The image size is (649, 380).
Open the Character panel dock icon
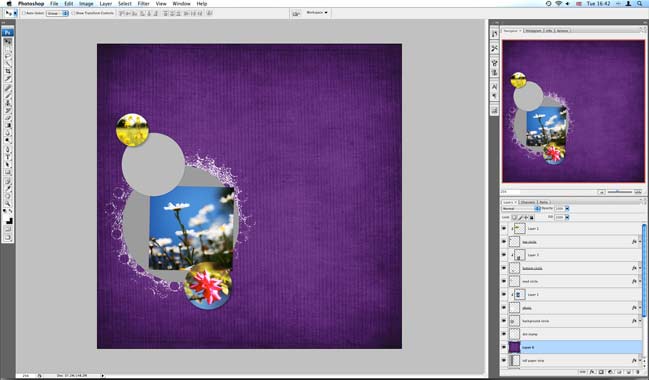point(494,87)
